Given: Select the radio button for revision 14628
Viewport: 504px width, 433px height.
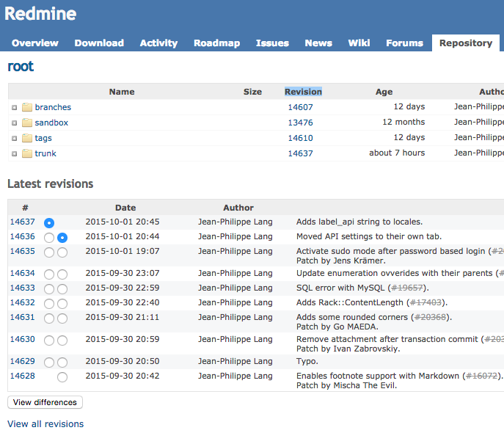Looking at the screenshot, I should click(62, 377).
